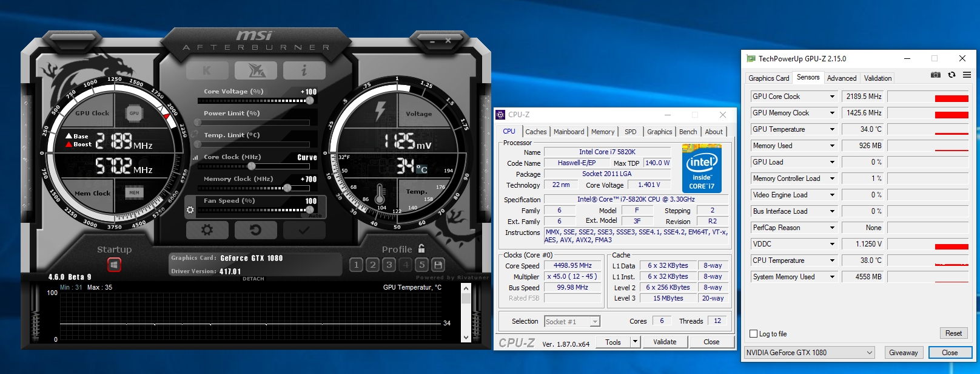Expand the PerfCap Reason sensor dropdown

(832, 228)
